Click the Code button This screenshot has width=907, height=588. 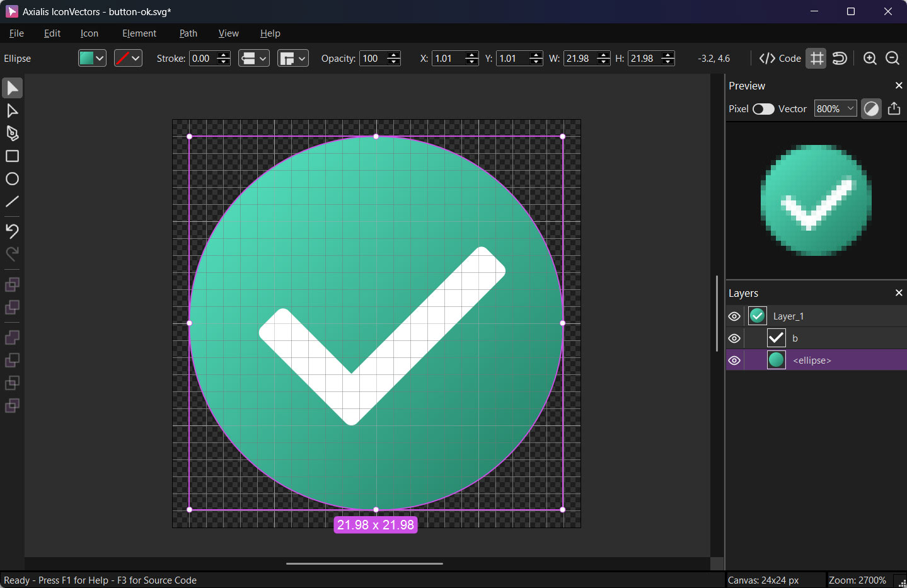point(780,59)
